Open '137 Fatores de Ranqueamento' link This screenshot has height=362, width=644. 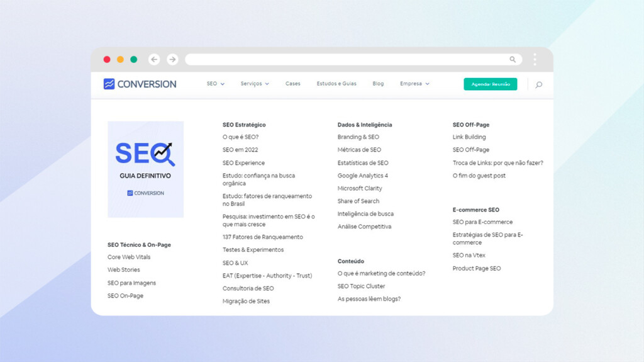click(263, 237)
